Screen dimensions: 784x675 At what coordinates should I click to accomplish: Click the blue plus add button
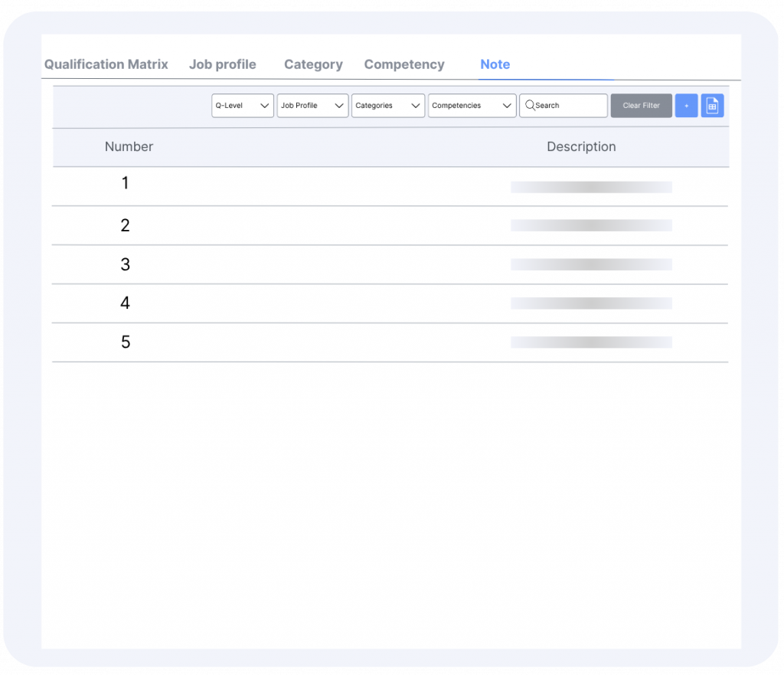[686, 106]
